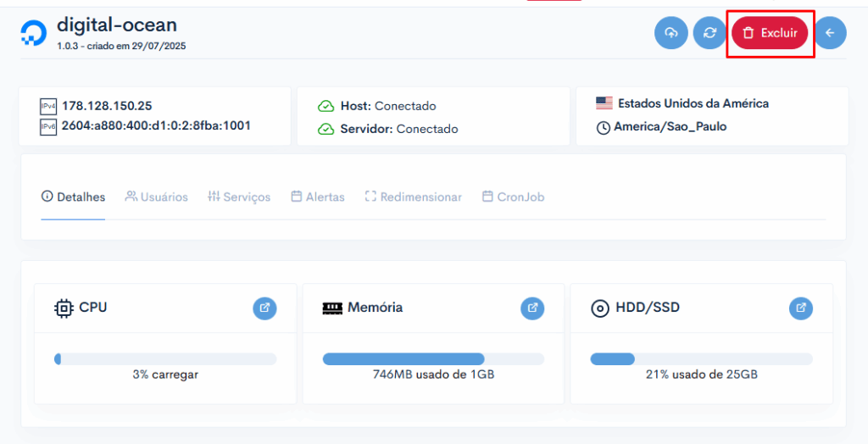
Task: Click the Memória usage progress bar
Action: pos(433,359)
